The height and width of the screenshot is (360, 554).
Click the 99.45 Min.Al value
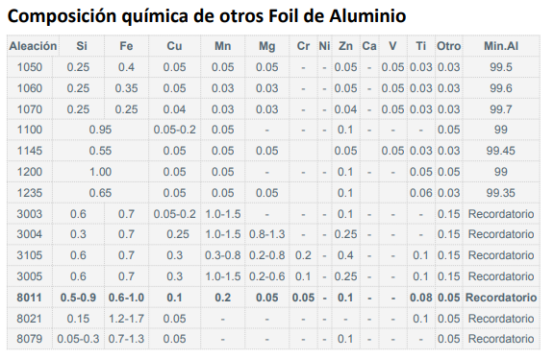click(501, 151)
